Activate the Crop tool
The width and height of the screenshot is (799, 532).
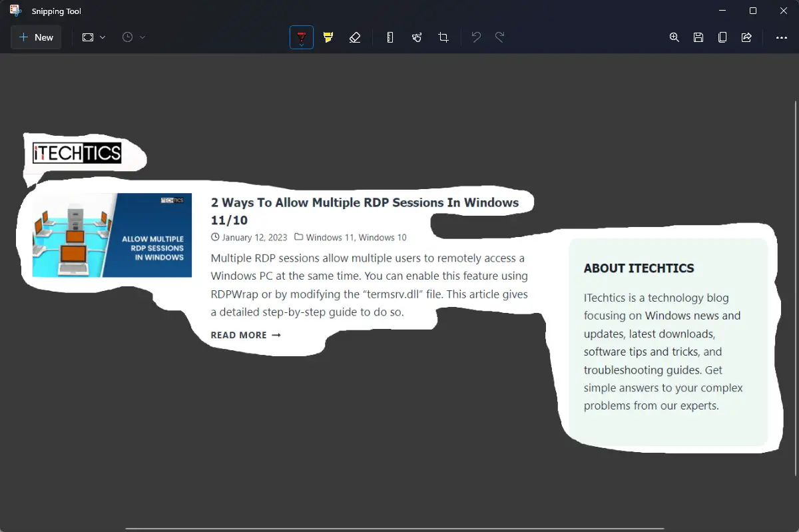pos(443,37)
